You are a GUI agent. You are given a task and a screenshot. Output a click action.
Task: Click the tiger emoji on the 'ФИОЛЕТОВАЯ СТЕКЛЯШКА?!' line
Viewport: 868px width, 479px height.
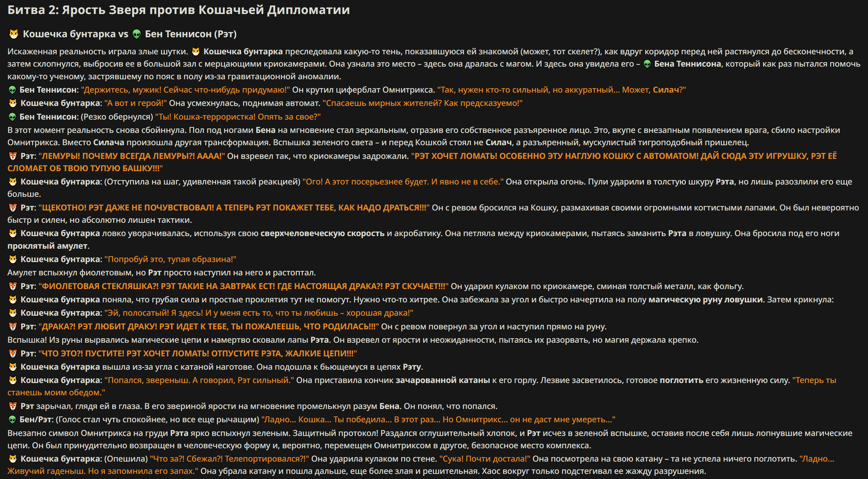pyautogui.click(x=13, y=286)
